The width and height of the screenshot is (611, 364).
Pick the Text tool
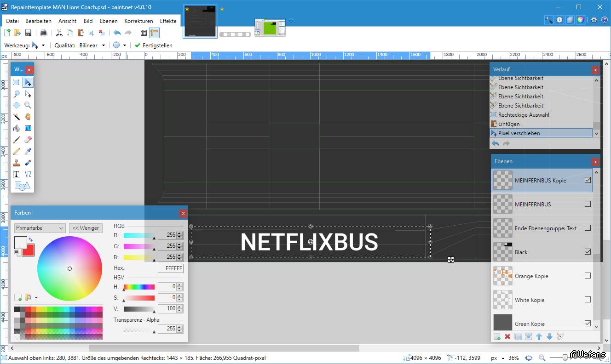pos(17,174)
